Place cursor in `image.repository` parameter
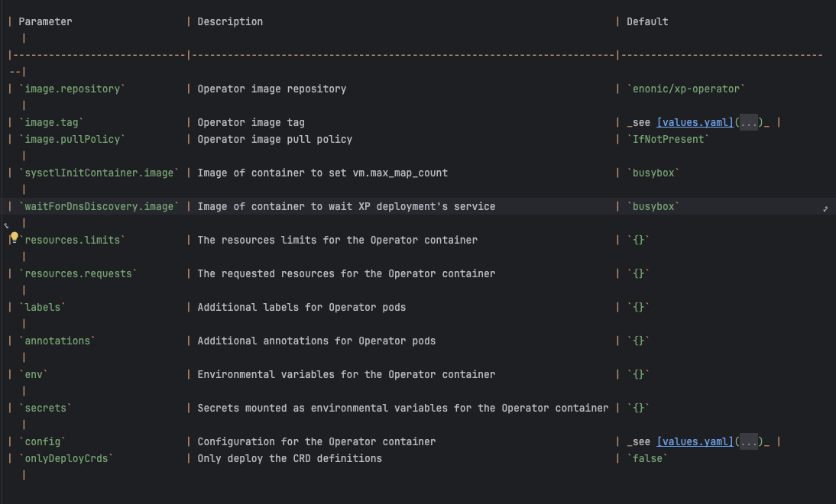The height and width of the screenshot is (504, 836). (x=72, y=89)
